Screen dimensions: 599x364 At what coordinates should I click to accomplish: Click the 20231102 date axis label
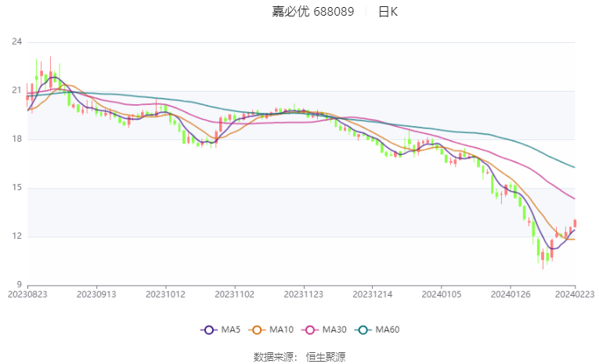point(234,294)
